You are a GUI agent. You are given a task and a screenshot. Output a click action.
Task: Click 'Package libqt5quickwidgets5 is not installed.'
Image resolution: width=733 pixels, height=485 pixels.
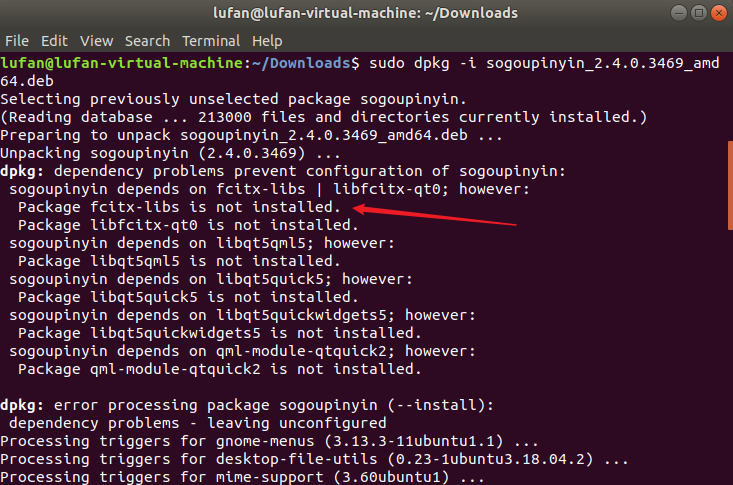220,333
